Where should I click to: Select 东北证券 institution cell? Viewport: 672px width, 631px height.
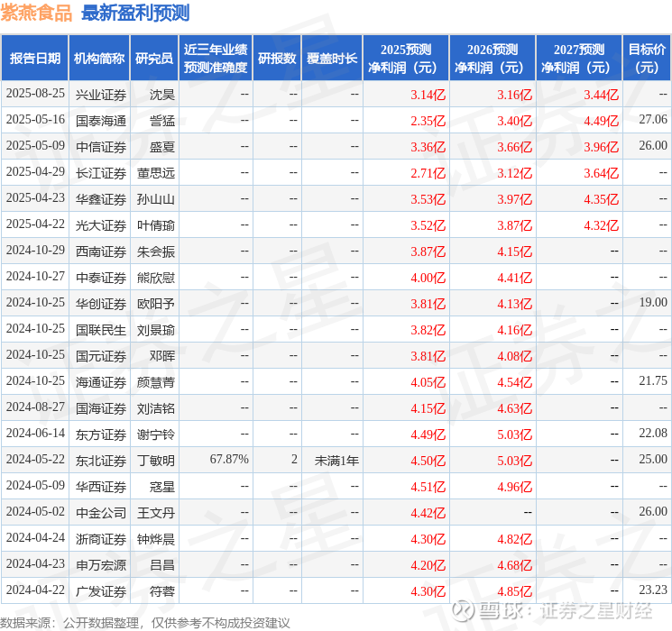click(x=101, y=461)
